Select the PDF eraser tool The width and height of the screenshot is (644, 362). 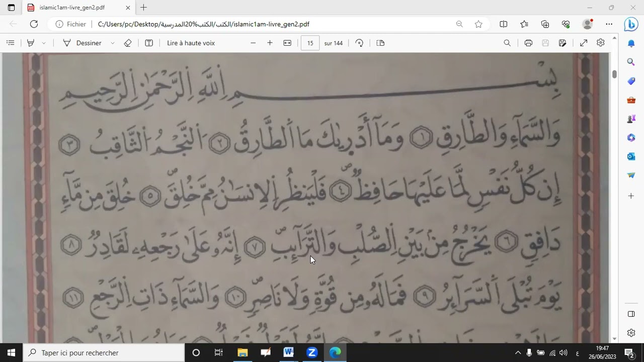[x=128, y=43]
